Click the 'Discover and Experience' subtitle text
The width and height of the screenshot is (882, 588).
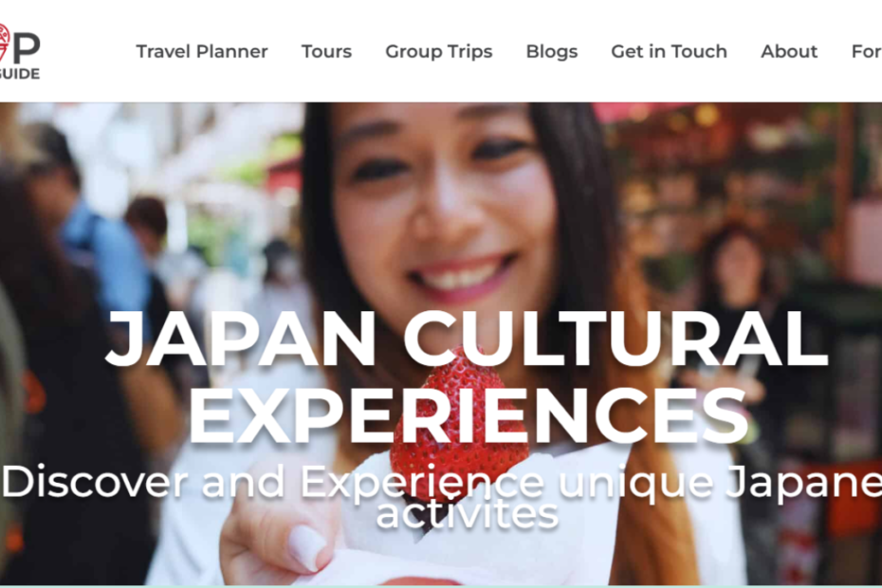pos(273,482)
